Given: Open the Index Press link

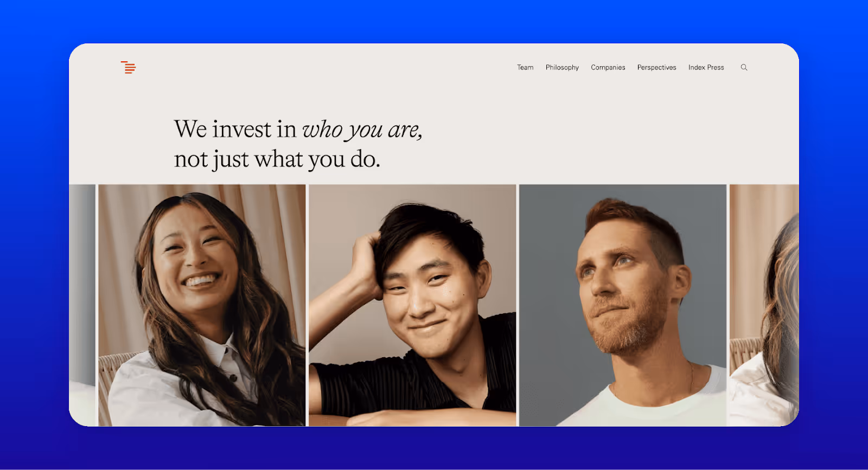Looking at the screenshot, I should 706,67.
